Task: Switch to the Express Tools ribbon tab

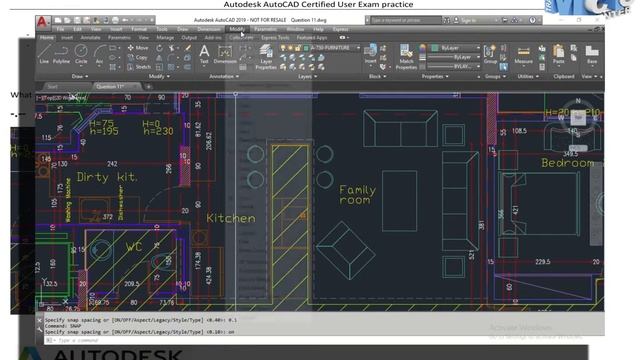Action: point(275,38)
